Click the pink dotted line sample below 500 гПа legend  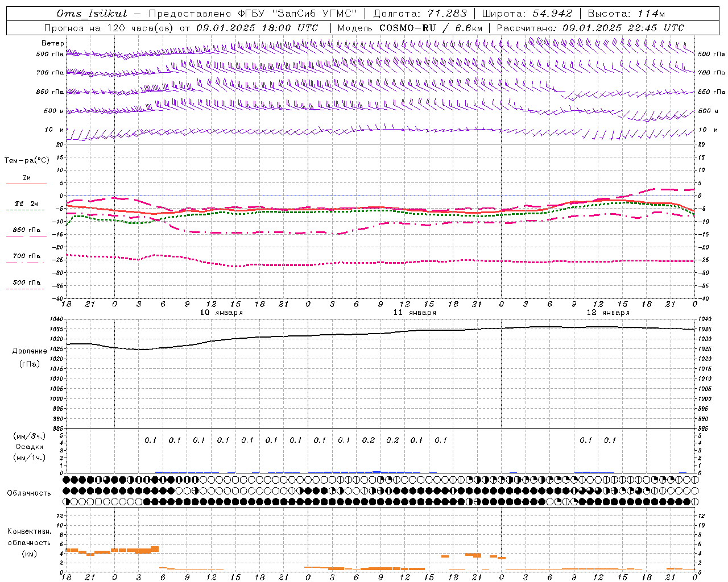(26, 289)
